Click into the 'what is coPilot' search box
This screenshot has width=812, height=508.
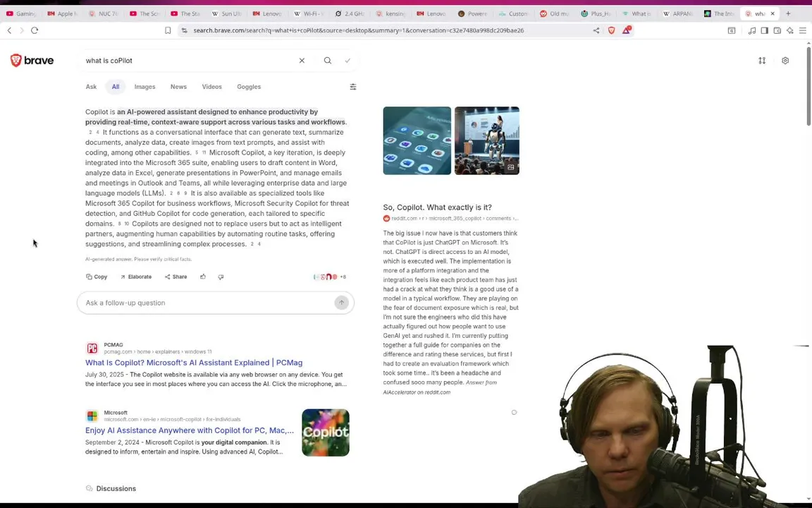(x=189, y=61)
